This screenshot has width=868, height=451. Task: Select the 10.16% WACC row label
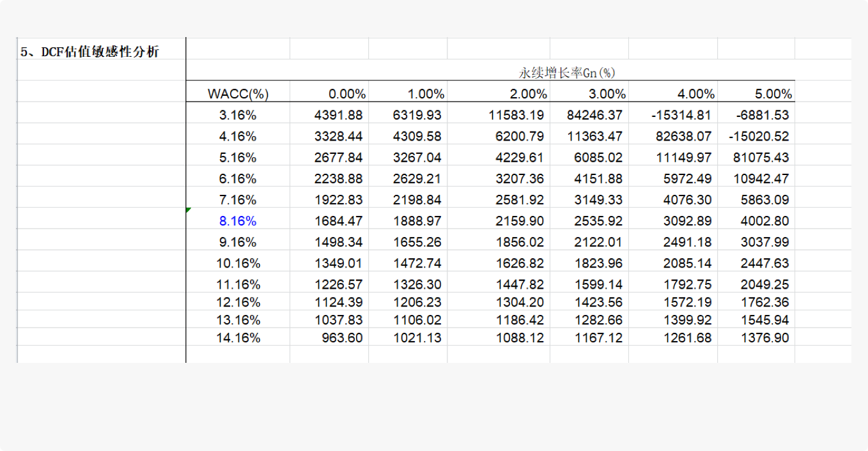pyautogui.click(x=238, y=263)
